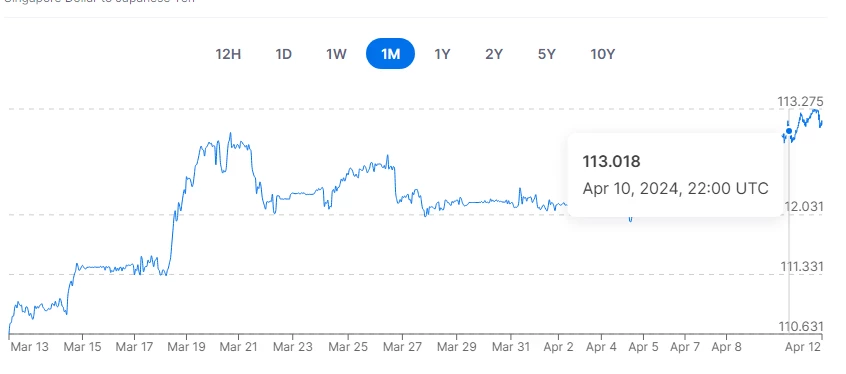Click the 111.331 y-axis value
Image resolution: width=846 pixels, height=374 pixels.
(802, 267)
